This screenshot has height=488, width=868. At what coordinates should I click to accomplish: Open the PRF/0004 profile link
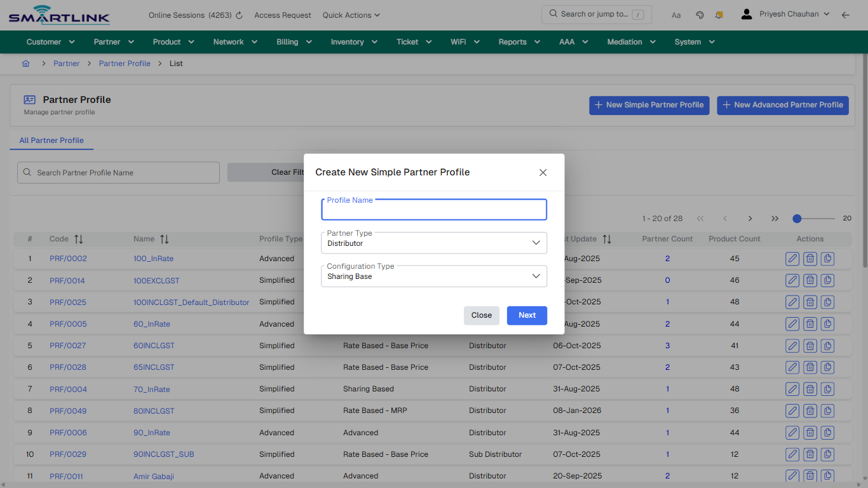(68, 389)
